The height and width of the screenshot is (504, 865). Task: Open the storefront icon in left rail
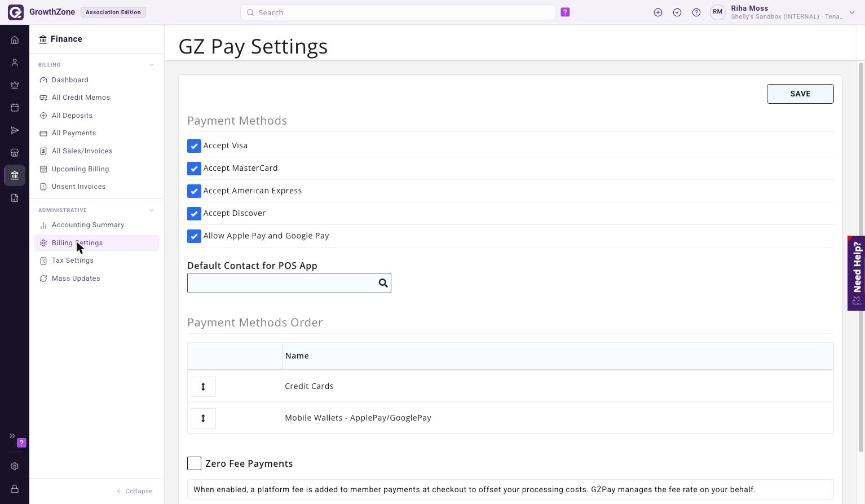[15, 153]
